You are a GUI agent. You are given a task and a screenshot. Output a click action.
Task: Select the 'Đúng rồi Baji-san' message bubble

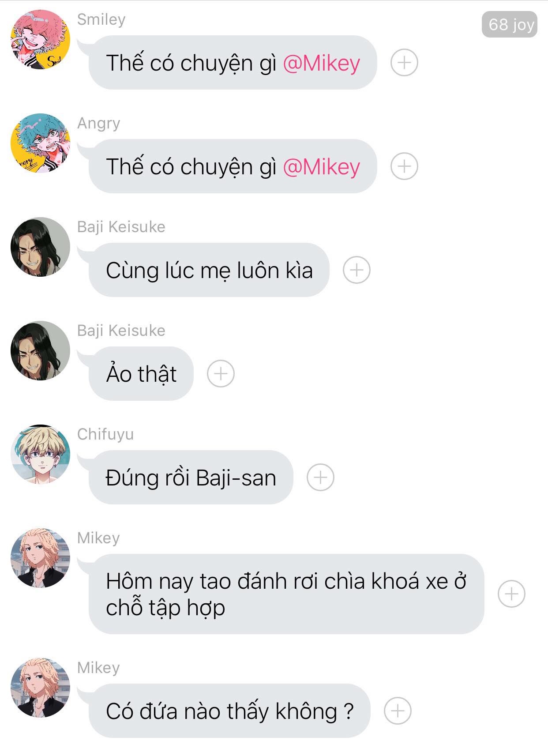click(191, 478)
